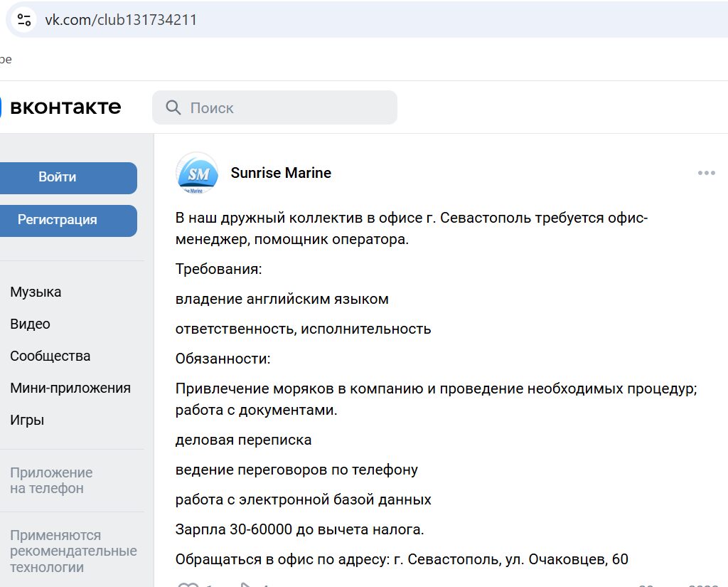Click the Sunrise Marine SM avatar

197,173
